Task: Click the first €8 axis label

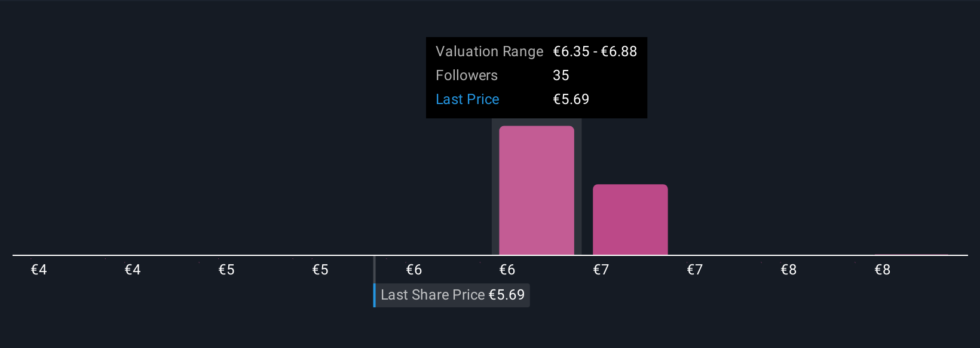Action: pos(789,270)
